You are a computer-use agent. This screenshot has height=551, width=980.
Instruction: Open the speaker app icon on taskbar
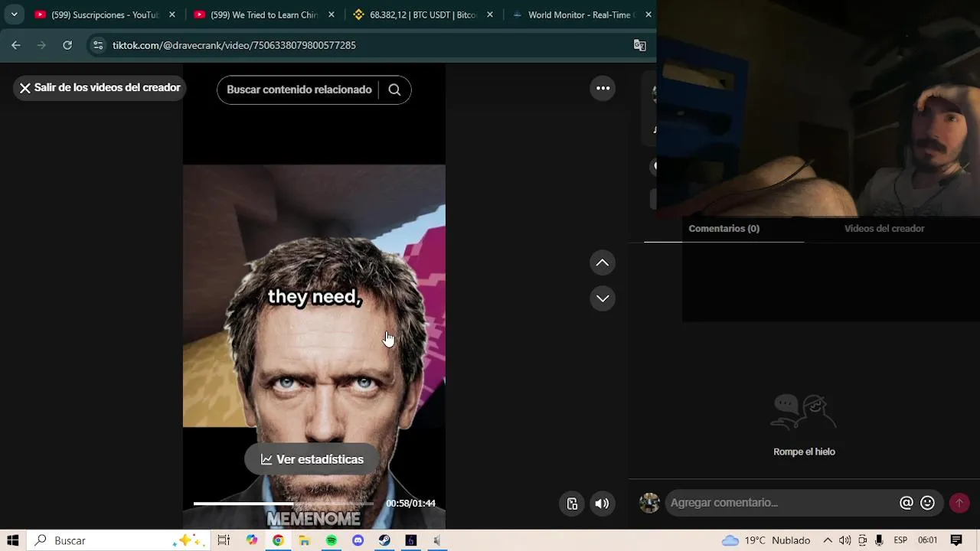pyautogui.click(x=437, y=540)
